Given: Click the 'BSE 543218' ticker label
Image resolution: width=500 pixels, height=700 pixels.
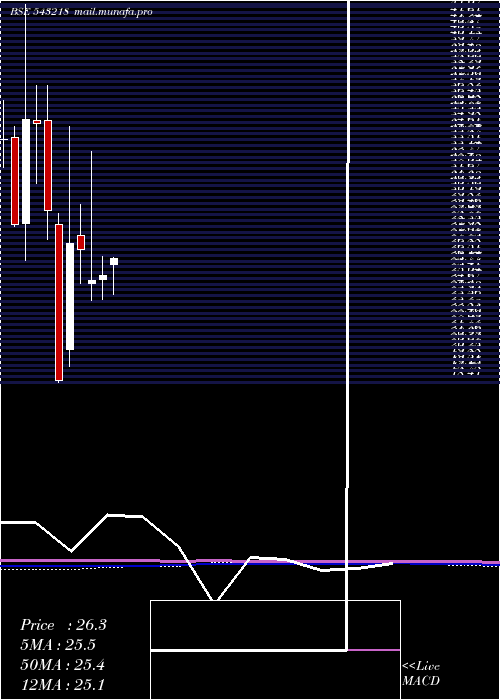Looking at the screenshot, I should tap(39, 12).
